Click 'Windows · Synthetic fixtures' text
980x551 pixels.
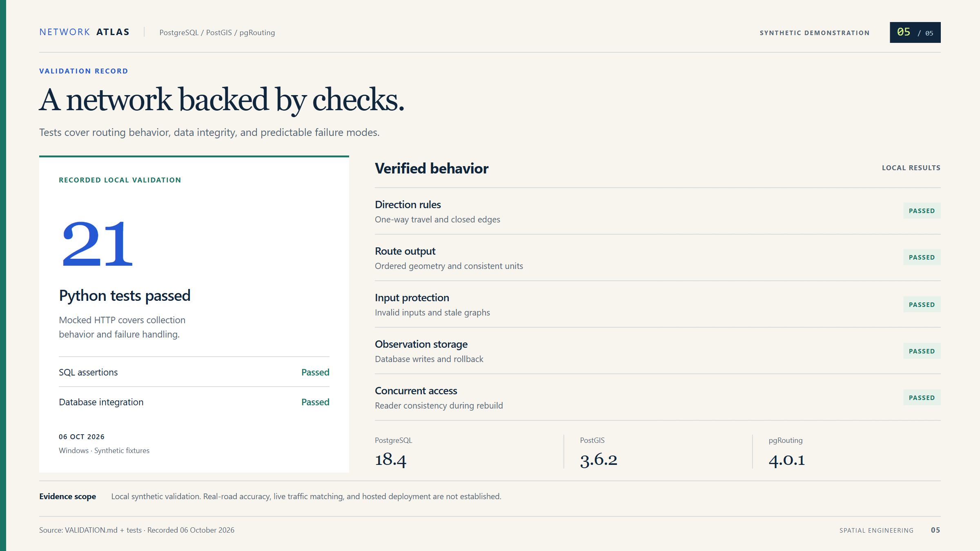pyautogui.click(x=104, y=451)
